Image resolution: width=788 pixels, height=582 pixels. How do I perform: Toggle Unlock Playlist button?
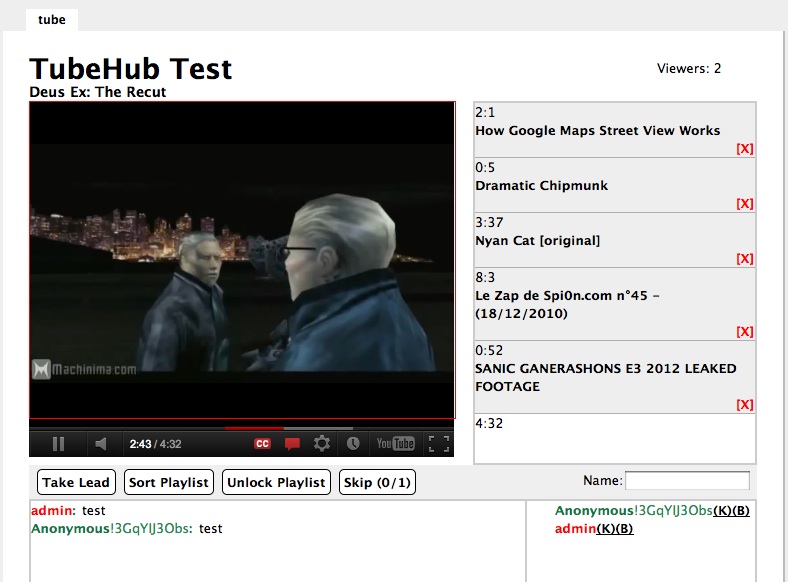click(276, 482)
